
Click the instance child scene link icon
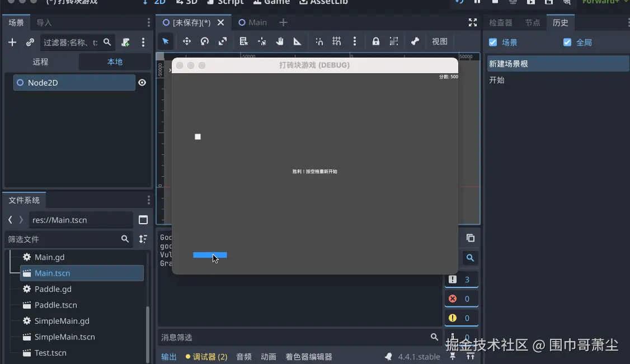click(30, 42)
